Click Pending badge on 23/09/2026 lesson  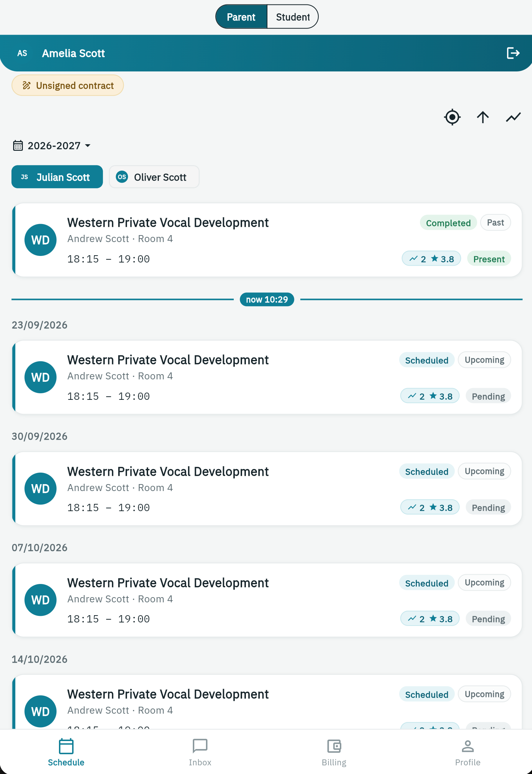488,396
